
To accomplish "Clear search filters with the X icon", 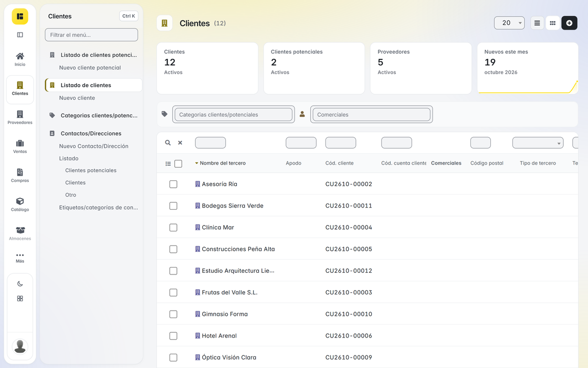I will tap(180, 142).
